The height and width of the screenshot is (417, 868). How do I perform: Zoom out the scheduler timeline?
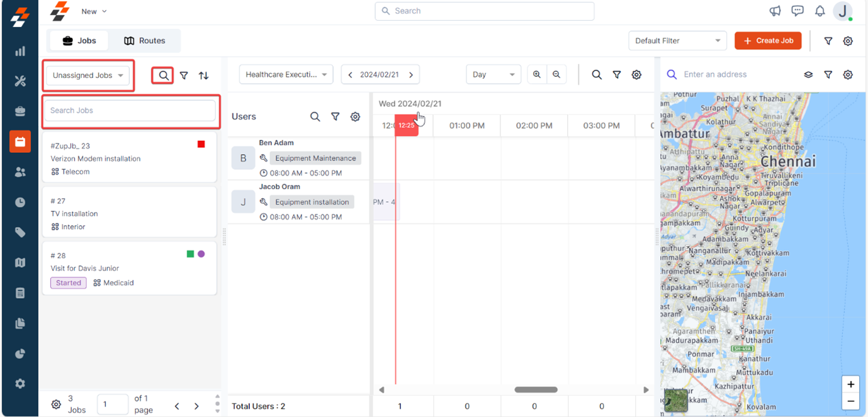(x=556, y=74)
